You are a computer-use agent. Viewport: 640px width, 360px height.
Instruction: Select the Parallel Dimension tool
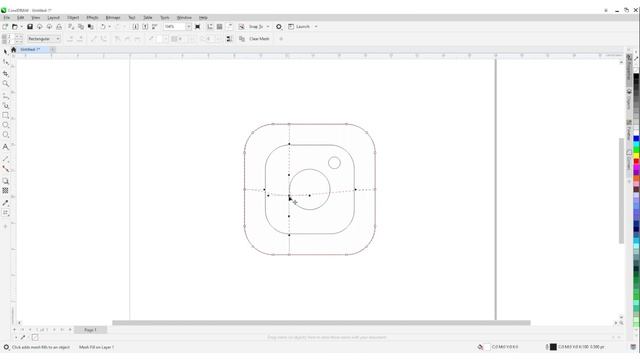click(x=5, y=159)
